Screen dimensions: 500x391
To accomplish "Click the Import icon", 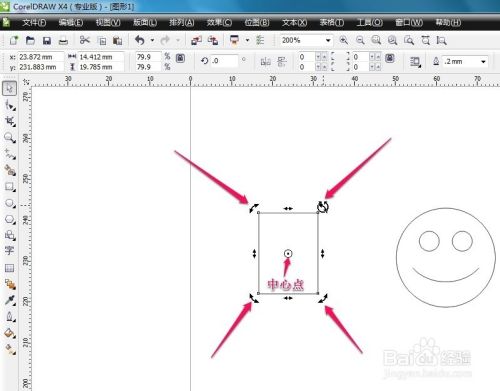I will pos(196,41).
